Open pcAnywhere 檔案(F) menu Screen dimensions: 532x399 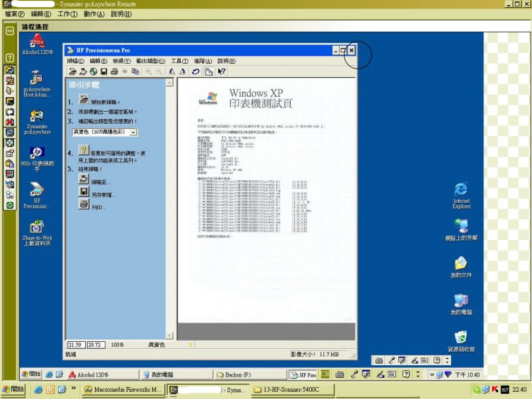tap(15, 14)
